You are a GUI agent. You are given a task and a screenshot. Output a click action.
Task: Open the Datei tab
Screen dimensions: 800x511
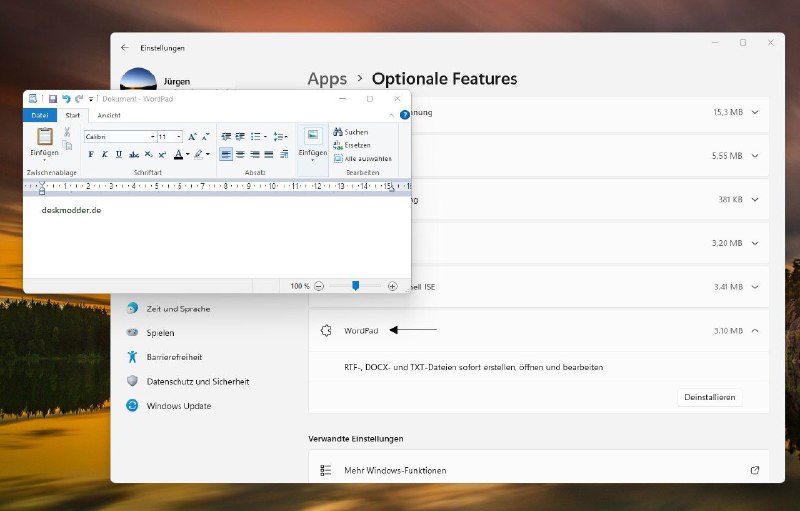click(40, 115)
